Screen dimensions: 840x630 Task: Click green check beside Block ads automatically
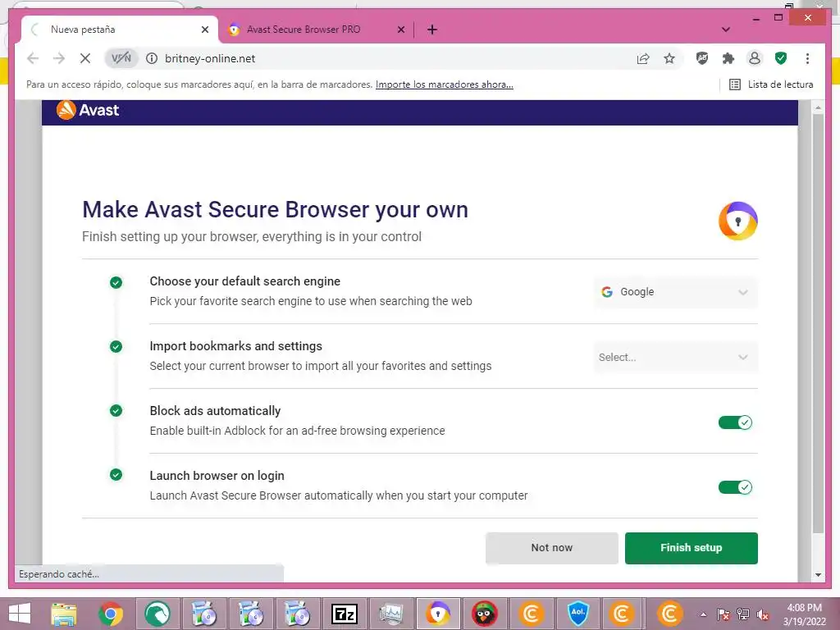point(116,411)
